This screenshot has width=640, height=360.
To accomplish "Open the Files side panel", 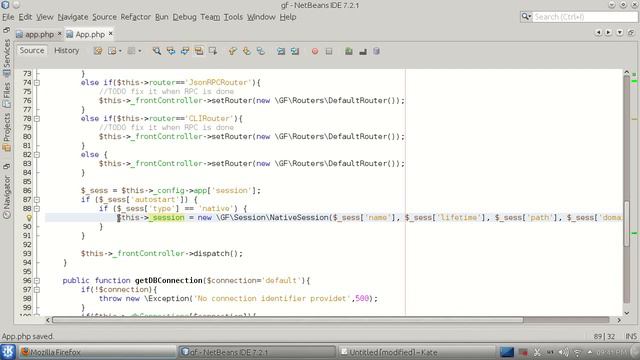I will click(7, 95).
